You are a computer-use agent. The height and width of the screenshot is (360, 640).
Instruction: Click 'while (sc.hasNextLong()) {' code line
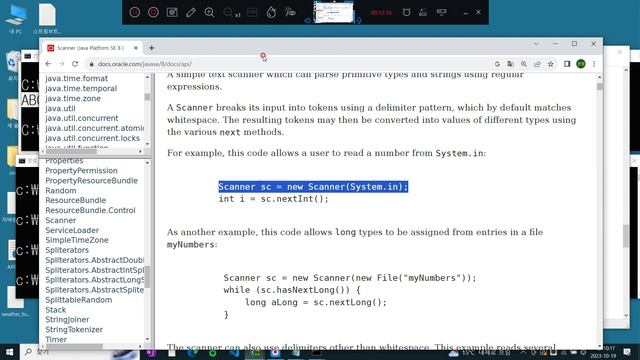click(292, 290)
